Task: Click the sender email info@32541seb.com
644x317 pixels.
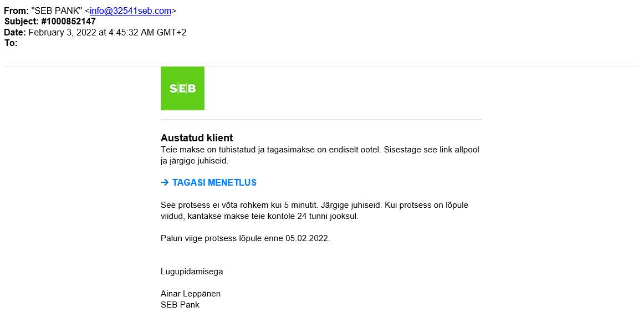Action: pyautogui.click(x=130, y=11)
